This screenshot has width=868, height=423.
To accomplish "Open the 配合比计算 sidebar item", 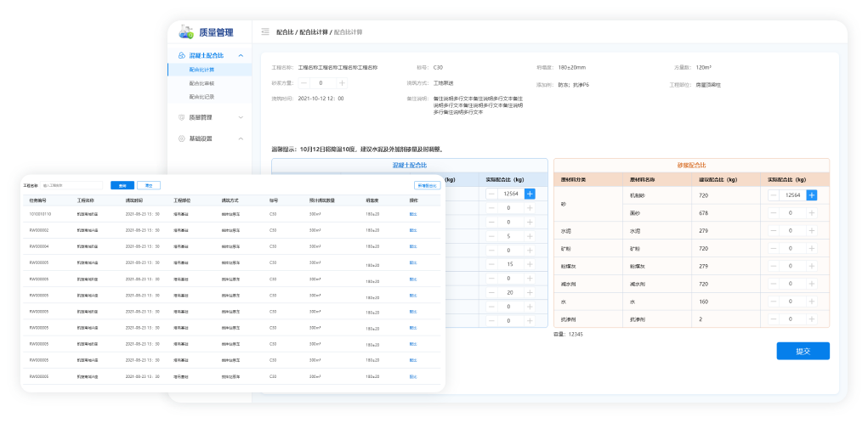I will pos(210,70).
